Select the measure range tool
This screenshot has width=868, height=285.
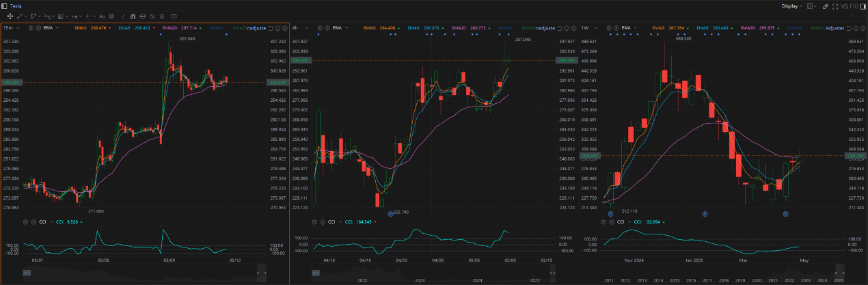74,16
